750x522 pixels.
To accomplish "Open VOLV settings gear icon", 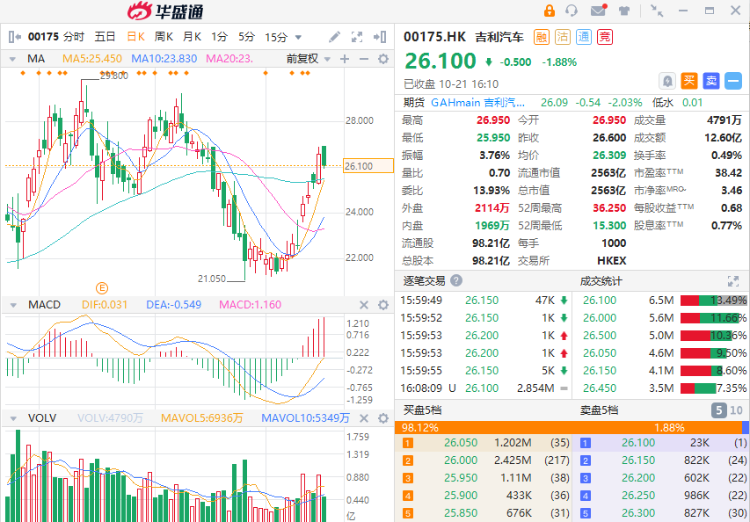I will click(x=383, y=418).
